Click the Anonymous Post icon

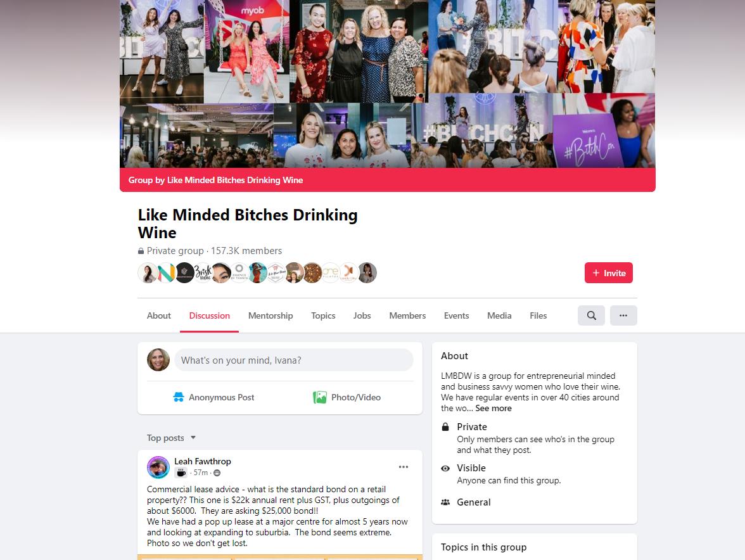[x=179, y=397]
